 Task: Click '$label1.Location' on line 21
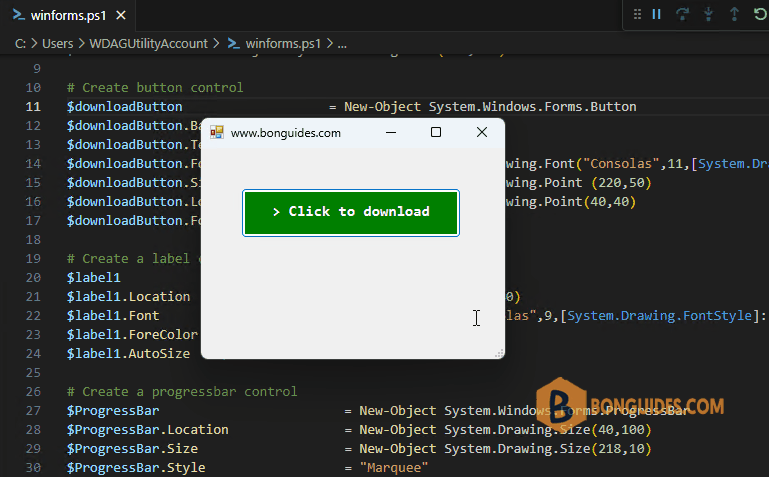coord(128,297)
